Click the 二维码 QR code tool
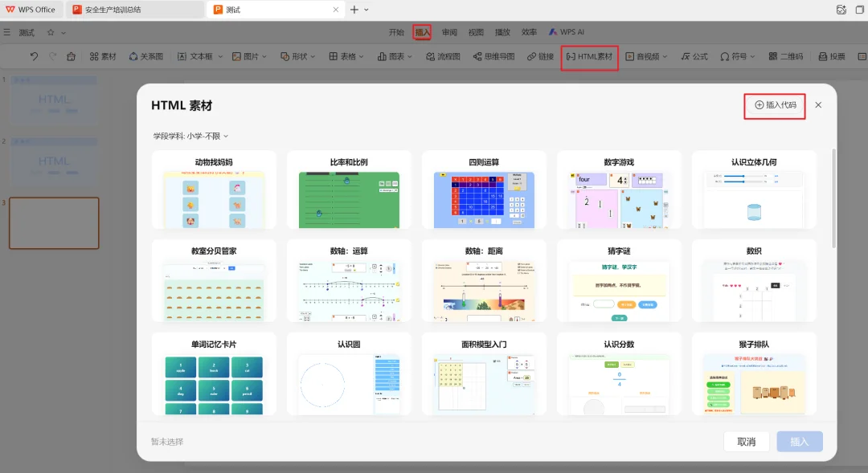Viewport: 868px width, 473px height. click(x=785, y=56)
